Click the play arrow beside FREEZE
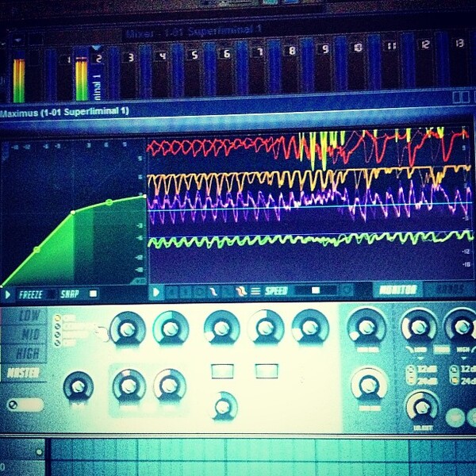The height and width of the screenshot is (476, 476). 8,294
